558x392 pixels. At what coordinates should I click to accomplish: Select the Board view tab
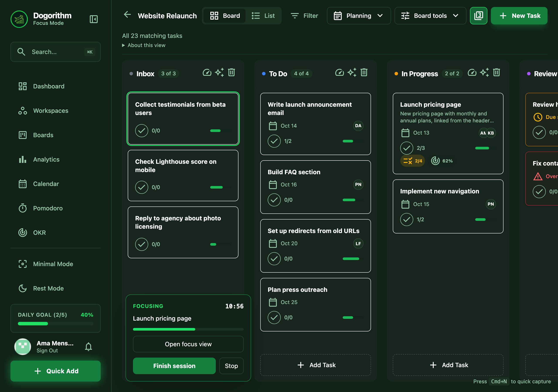tap(225, 15)
